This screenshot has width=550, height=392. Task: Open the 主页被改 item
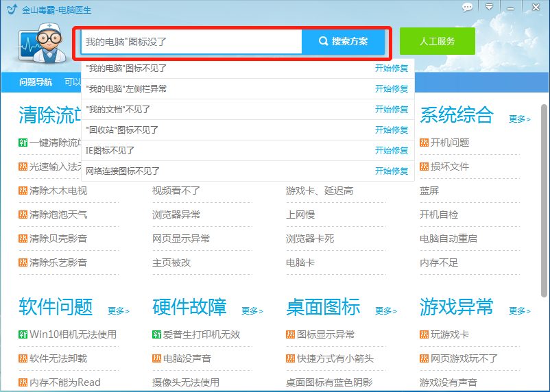(171, 262)
